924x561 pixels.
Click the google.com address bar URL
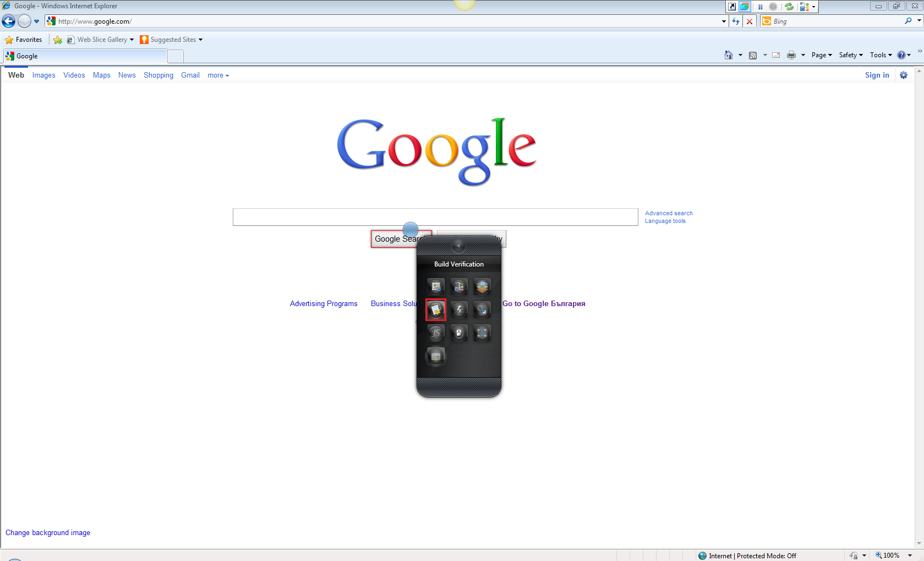point(95,21)
